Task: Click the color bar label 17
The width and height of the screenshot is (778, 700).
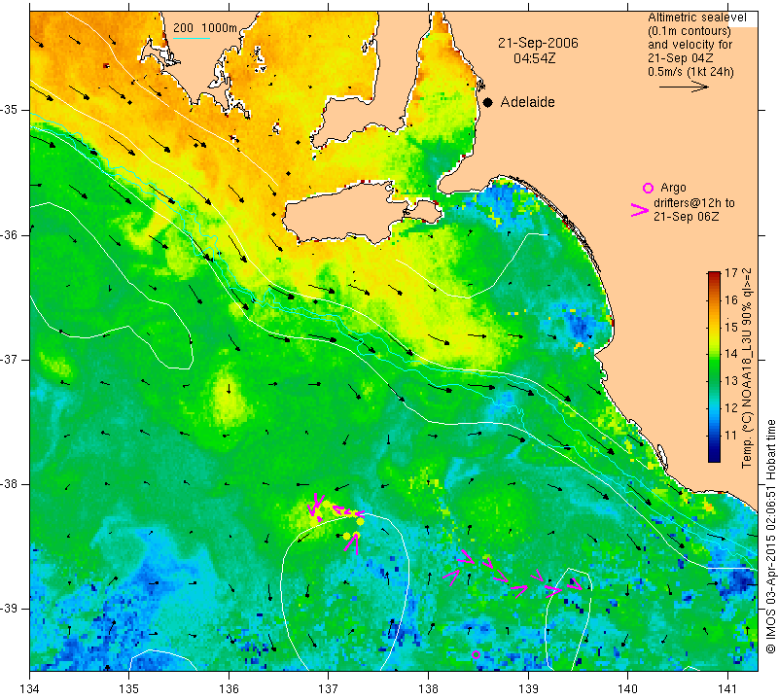Action: coord(731,273)
